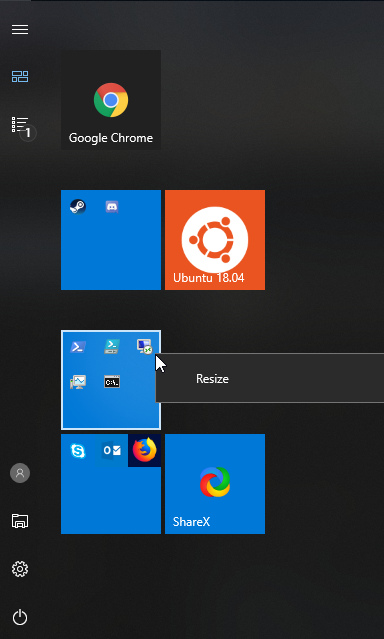Show the pinned tiles view
Viewport: 384px width, 639px height.
click(x=20, y=76)
